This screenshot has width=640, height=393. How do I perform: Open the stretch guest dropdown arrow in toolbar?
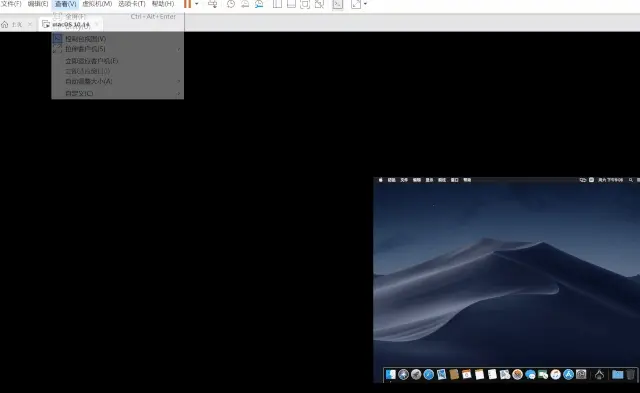365,4
